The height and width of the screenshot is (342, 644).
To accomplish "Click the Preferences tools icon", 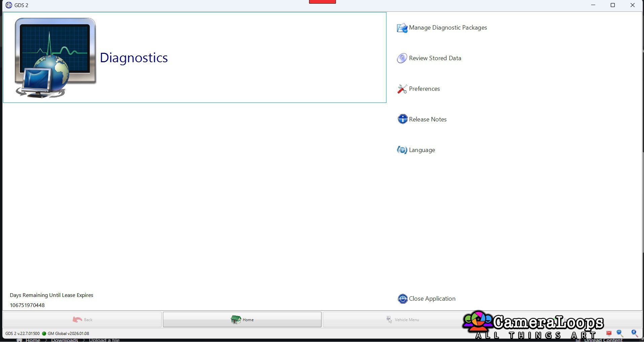I will click(x=402, y=89).
